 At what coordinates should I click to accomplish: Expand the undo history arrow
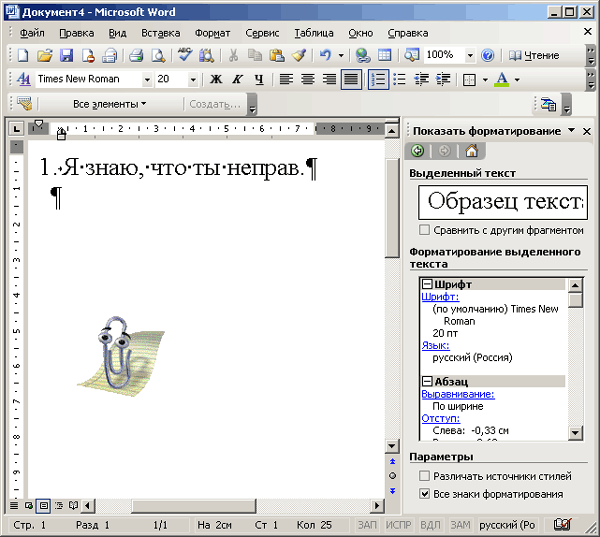341,56
